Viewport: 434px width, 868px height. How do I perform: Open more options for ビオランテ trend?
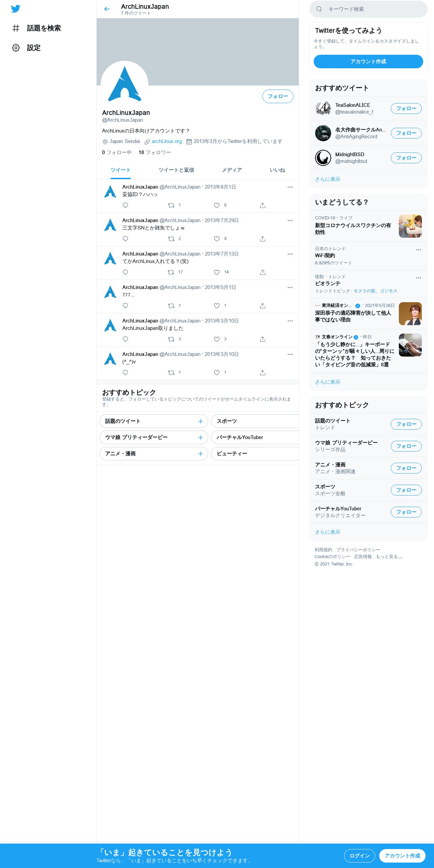418,278
